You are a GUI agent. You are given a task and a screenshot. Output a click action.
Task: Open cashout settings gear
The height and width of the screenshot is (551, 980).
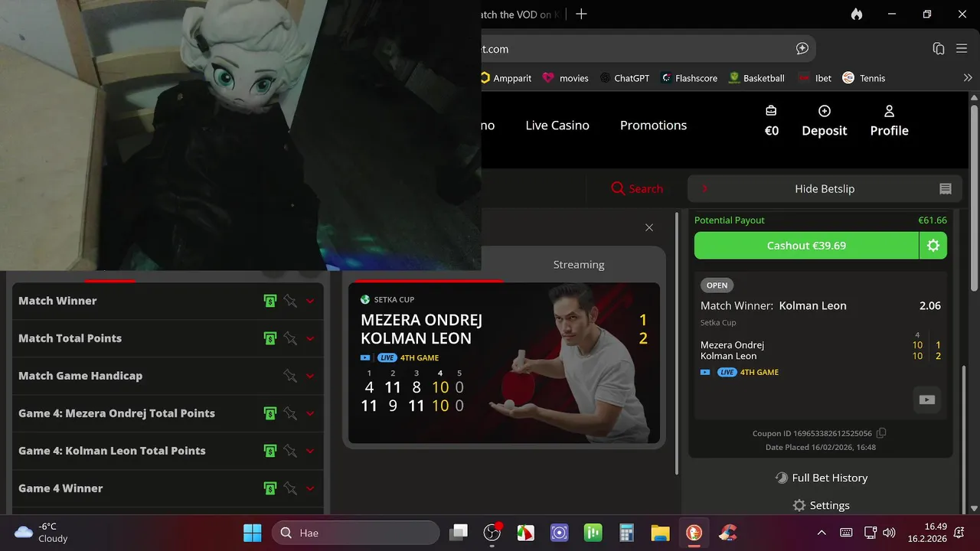933,246
